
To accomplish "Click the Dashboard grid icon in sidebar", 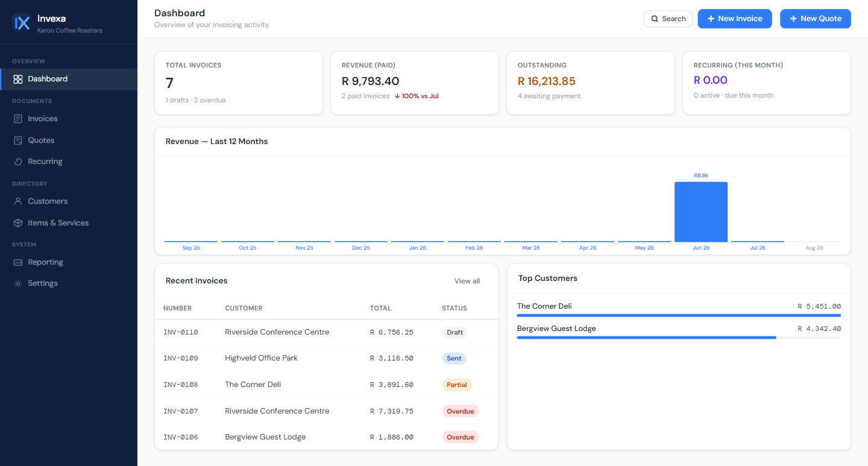I will pos(18,79).
